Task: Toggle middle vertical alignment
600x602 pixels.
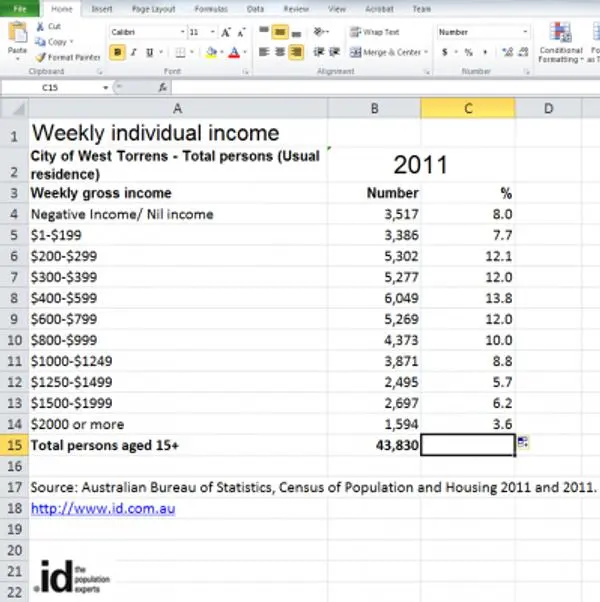Action: point(280,32)
